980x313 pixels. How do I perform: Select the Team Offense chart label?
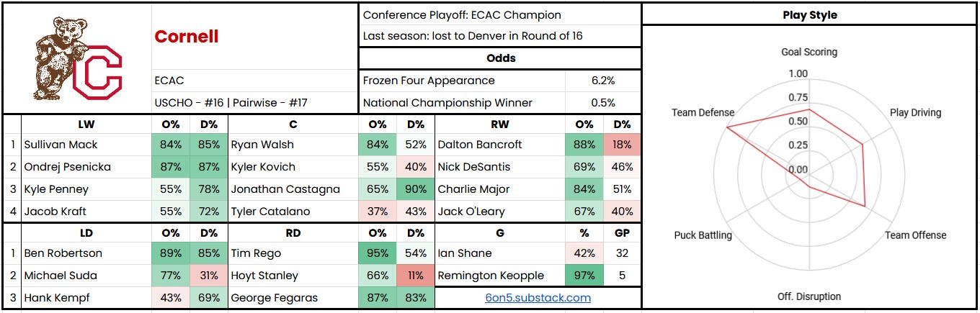[x=915, y=235]
